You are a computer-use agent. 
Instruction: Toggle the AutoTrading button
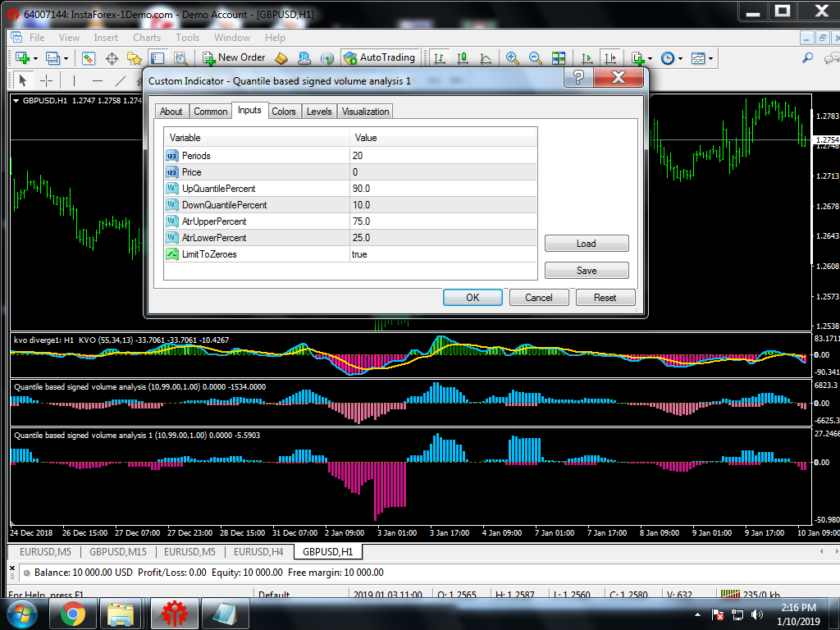pos(380,58)
